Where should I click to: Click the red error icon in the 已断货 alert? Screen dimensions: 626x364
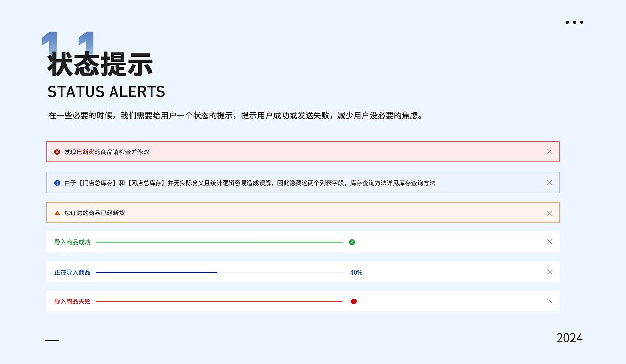(x=57, y=152)
